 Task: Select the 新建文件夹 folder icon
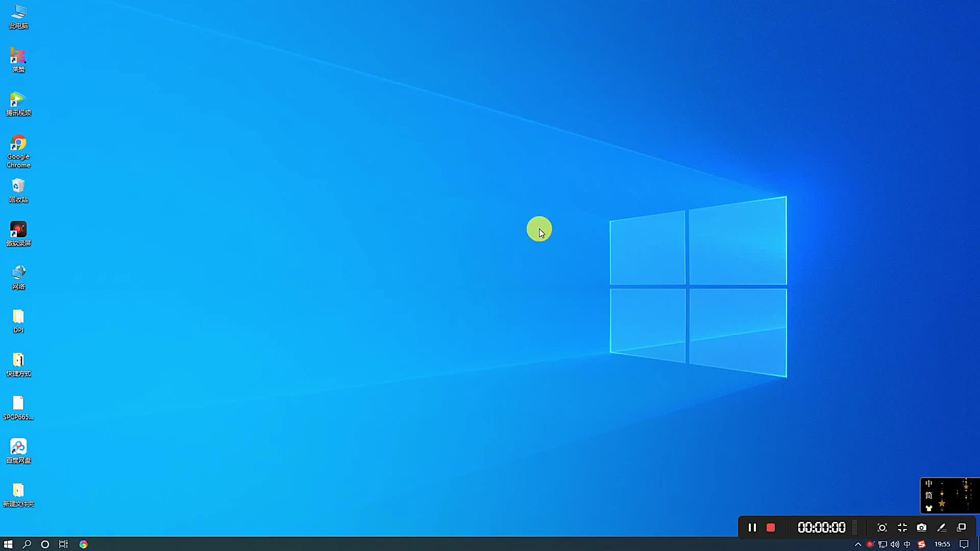point(18,494)
